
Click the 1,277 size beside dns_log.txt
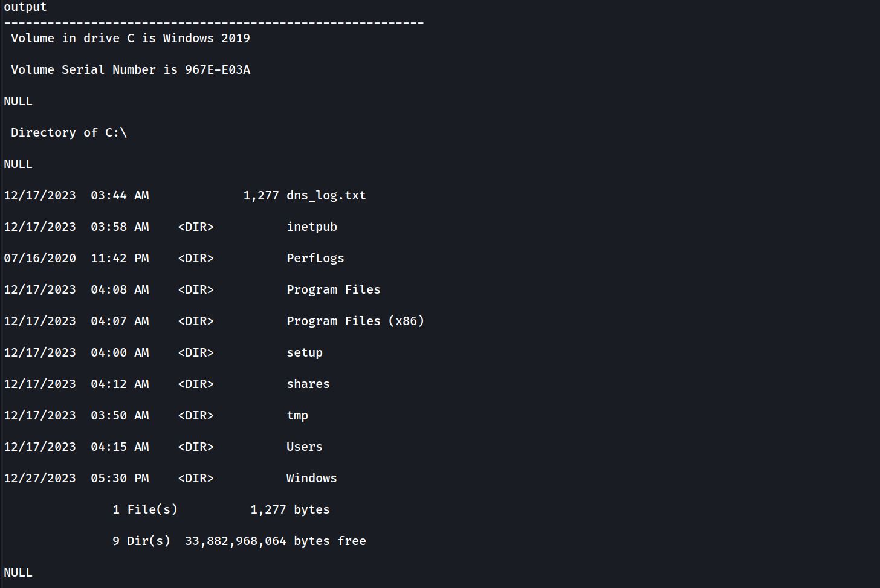[x=261, y=196]
